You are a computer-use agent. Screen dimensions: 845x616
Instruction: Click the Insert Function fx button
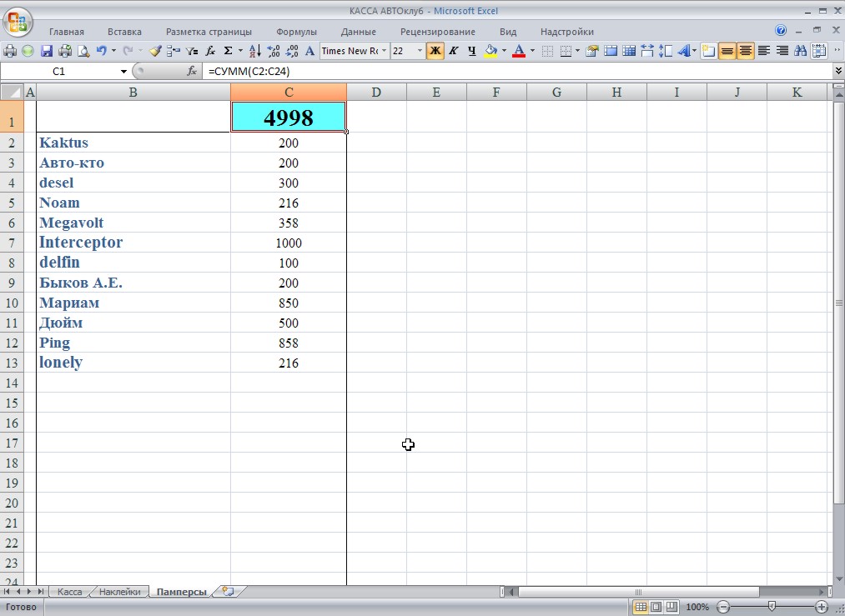[192, 72]
